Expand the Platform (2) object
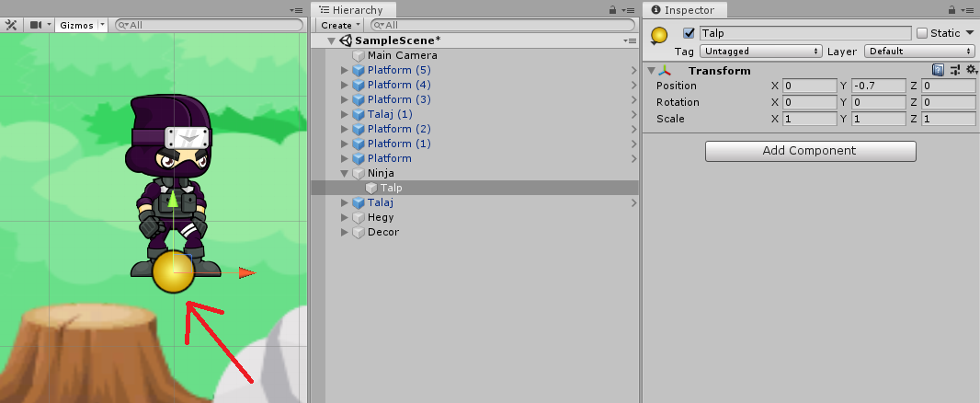This screenshot has height=403, width=980. [x=345, y=129]
